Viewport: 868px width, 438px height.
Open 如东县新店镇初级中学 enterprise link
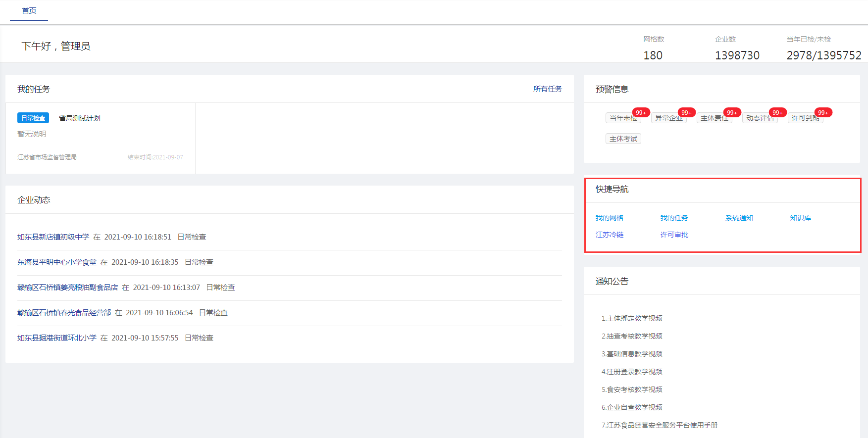[53, 237]
